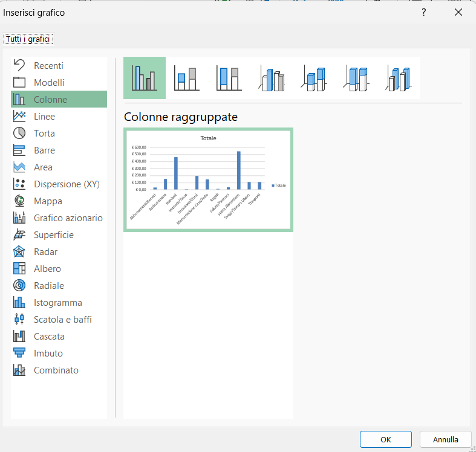Image resolution: width=476 pixels, height=452 pixels.
Task: Click Annulla to cancel the dialog
Action: (445, 439)
